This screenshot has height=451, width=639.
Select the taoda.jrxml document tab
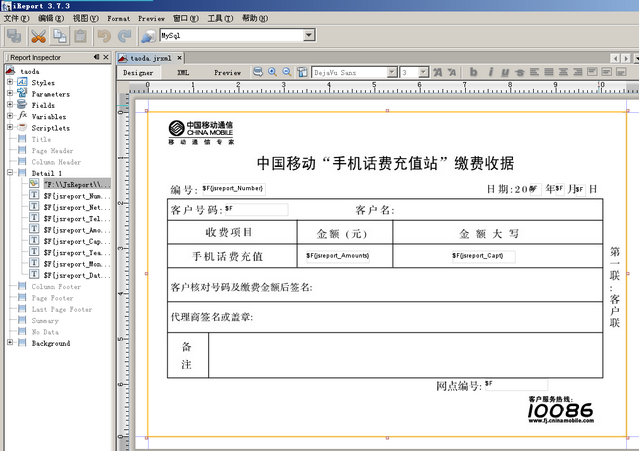(150, 58)
